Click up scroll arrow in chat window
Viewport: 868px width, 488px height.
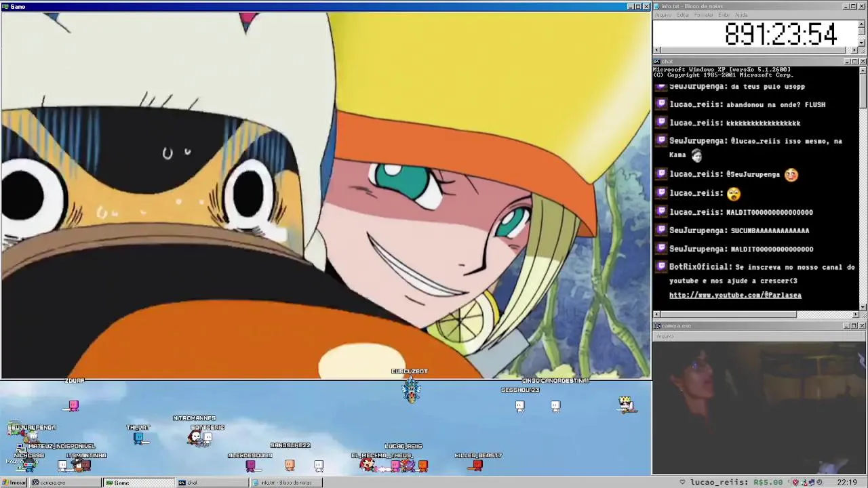pos(863,70)
